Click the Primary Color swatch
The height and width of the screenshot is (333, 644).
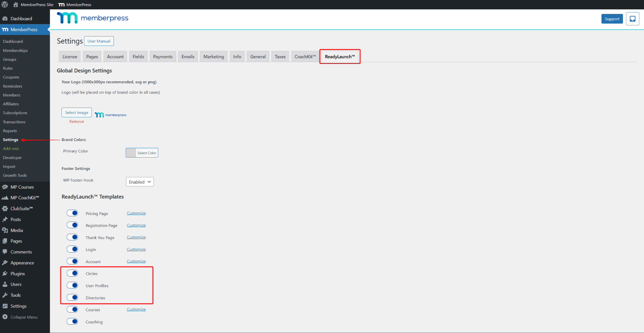131,153
